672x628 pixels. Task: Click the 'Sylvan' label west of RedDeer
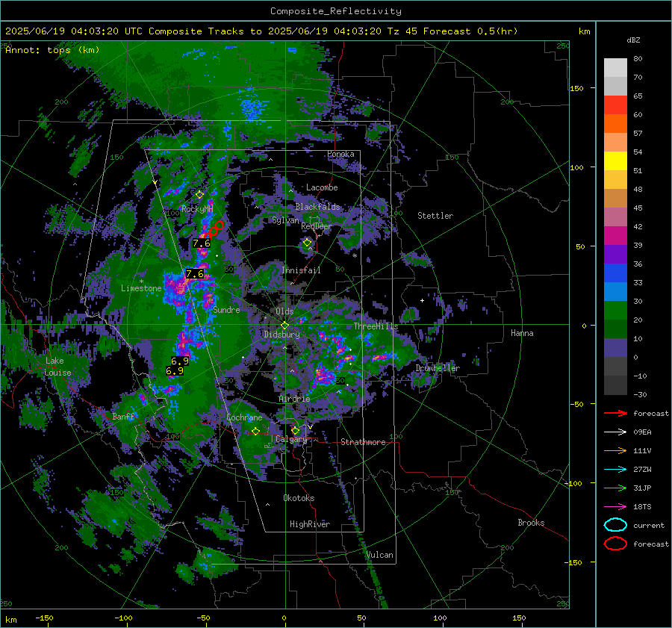click(285, 220)
